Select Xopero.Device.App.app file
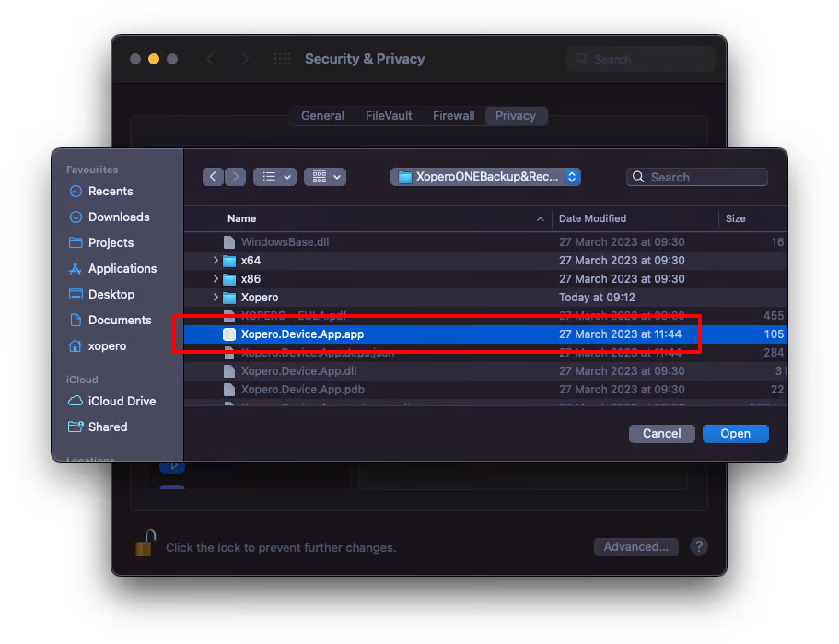Image resolution: width=839 pixels, height=644 pixels. click(485, 334)
